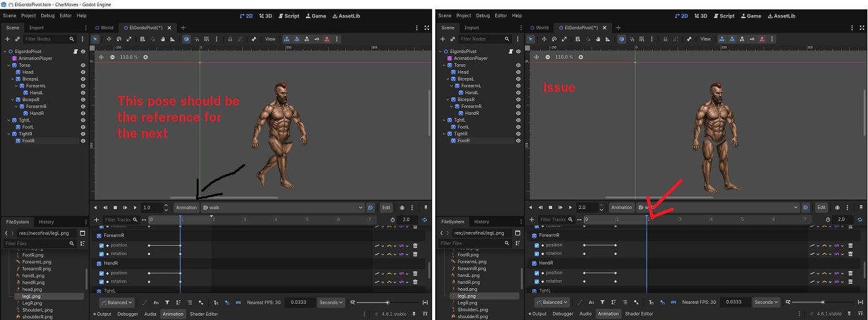Toggle autoplay-on-load icon beside walk in right window
This screenshot has height=320, width=868.
(x=806, y=207)
